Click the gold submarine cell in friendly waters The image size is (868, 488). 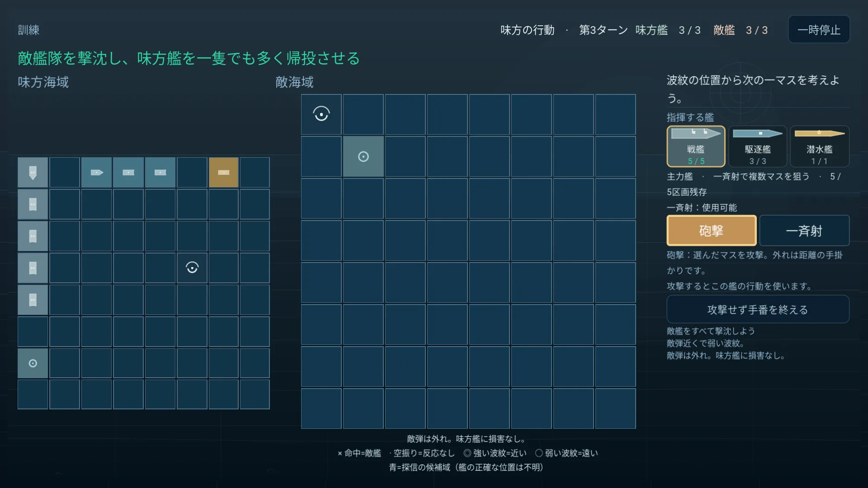pyautogui.click(x=224, y=173)
